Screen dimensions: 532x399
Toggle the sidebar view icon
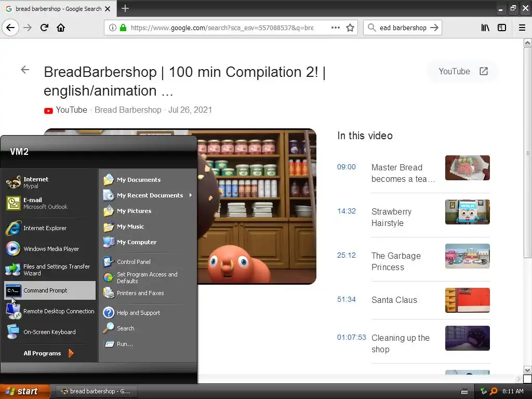502,28
